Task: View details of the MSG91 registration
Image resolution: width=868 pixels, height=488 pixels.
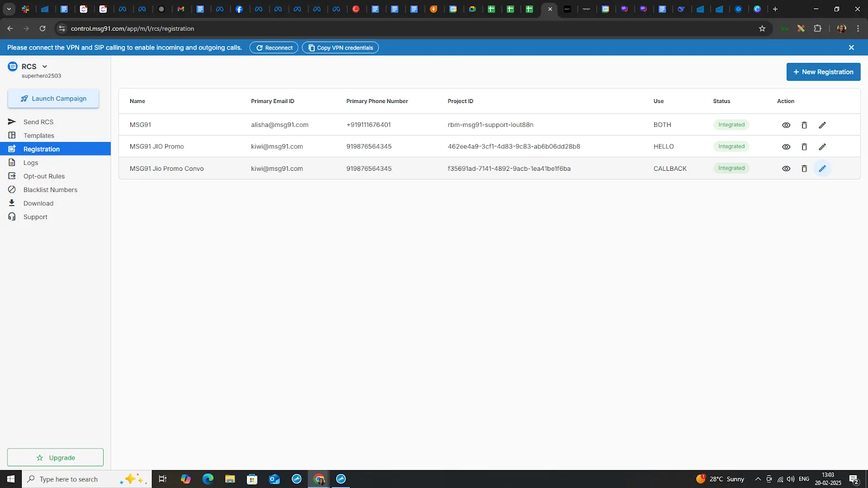Action: 786,125
